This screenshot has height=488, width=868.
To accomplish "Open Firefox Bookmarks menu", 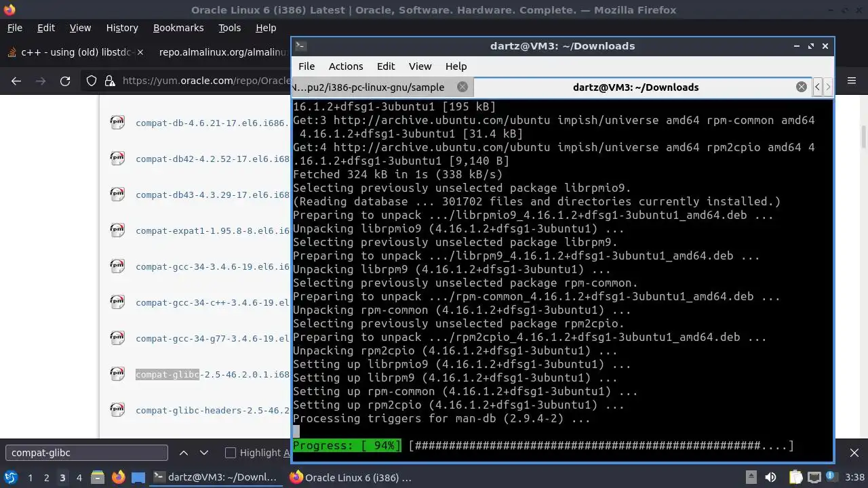I will coord(178,28).
